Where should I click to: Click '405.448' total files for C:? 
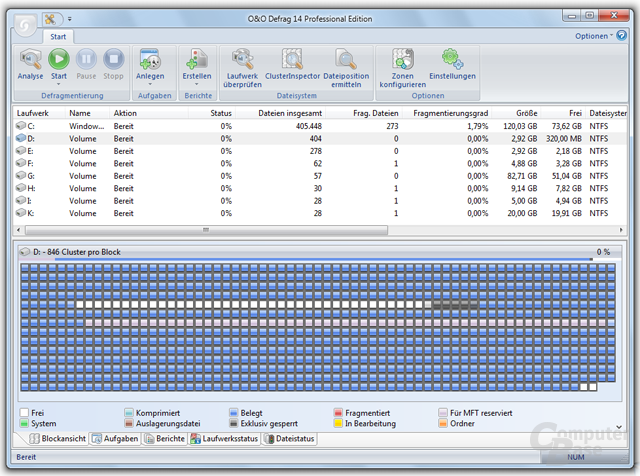point(309,126)
